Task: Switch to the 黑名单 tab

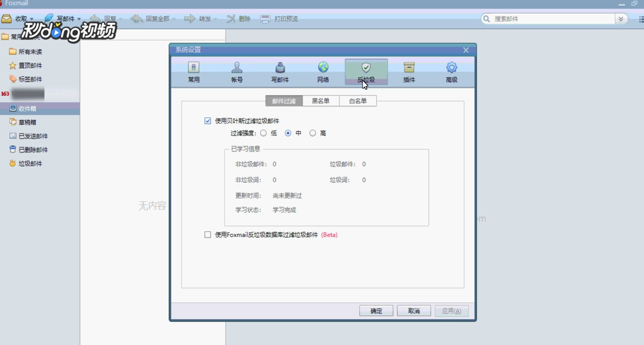Action: [321, 101]
